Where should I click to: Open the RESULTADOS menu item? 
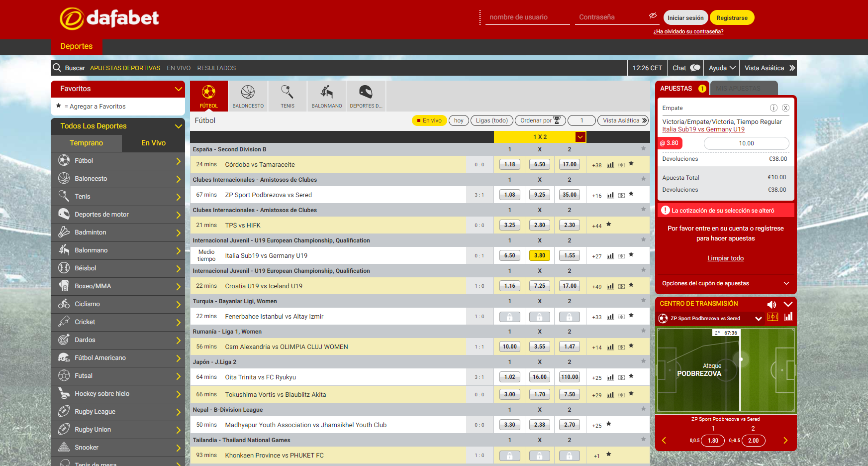tap(216, 68)
